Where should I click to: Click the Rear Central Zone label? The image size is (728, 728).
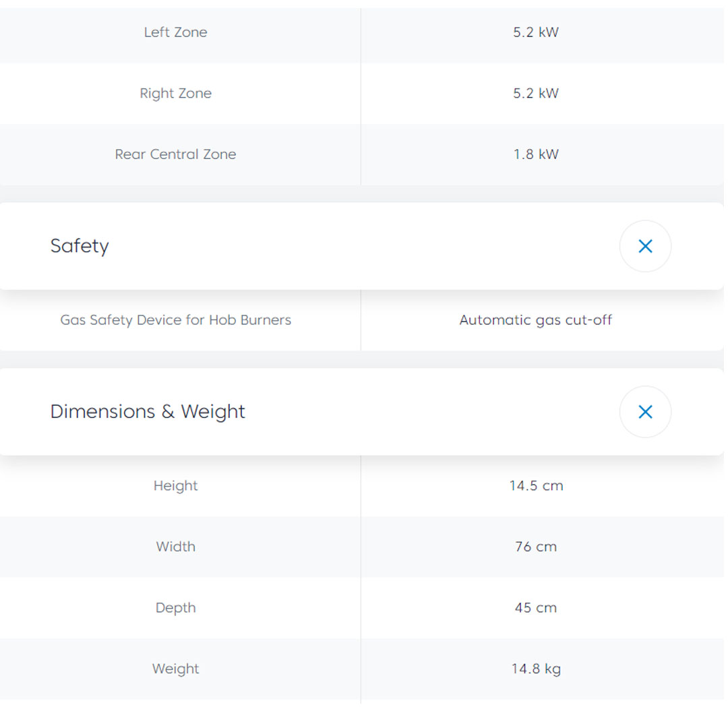175,154
